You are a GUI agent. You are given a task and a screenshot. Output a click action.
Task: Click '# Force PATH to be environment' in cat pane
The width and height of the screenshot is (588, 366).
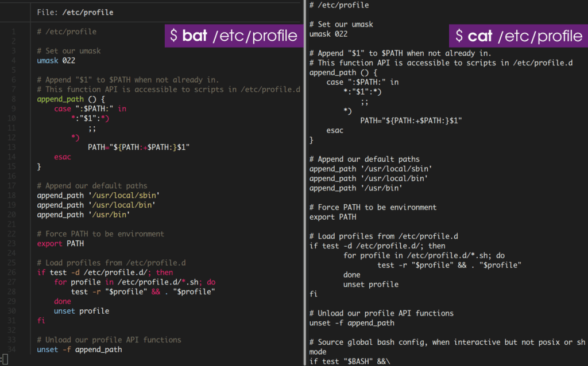coord(373,208)
